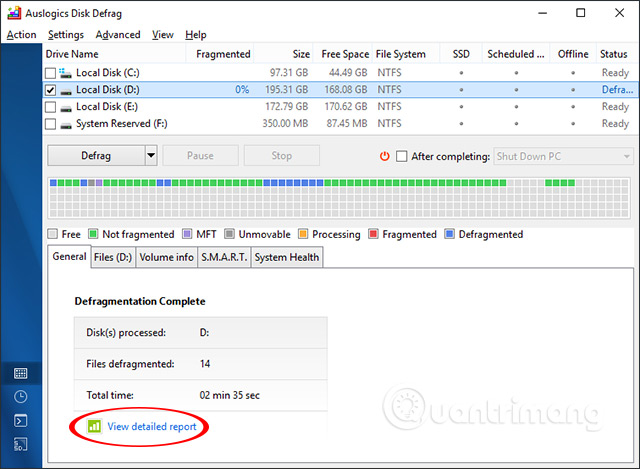
Task: Sort by the Size column header
Action: (x=284, y=54)
